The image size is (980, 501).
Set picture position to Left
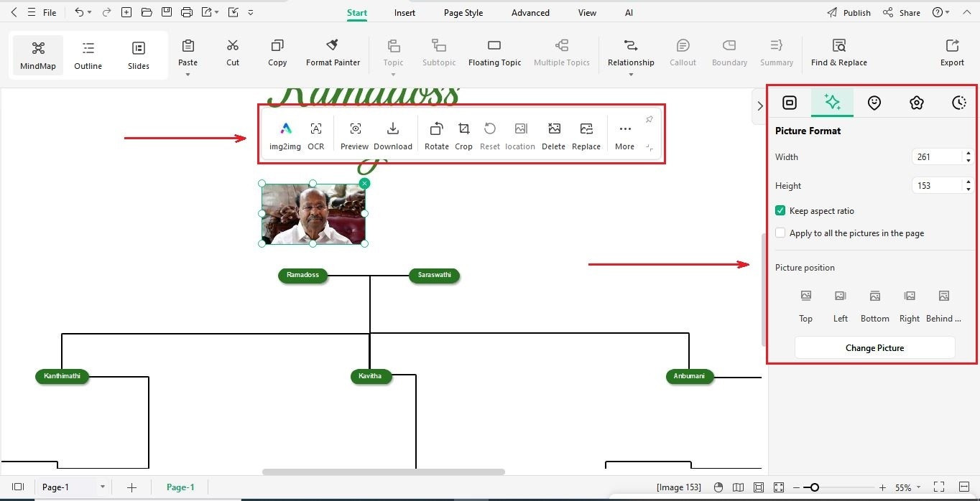click(x=841, y=305)
